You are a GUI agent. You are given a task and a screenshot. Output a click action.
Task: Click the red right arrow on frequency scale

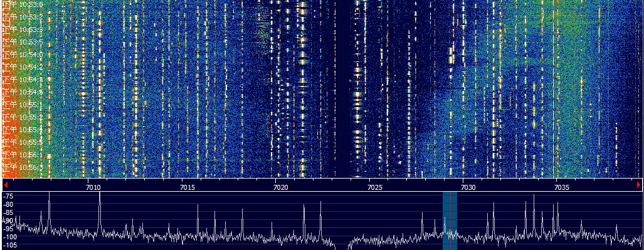click(x=638, y=185)
